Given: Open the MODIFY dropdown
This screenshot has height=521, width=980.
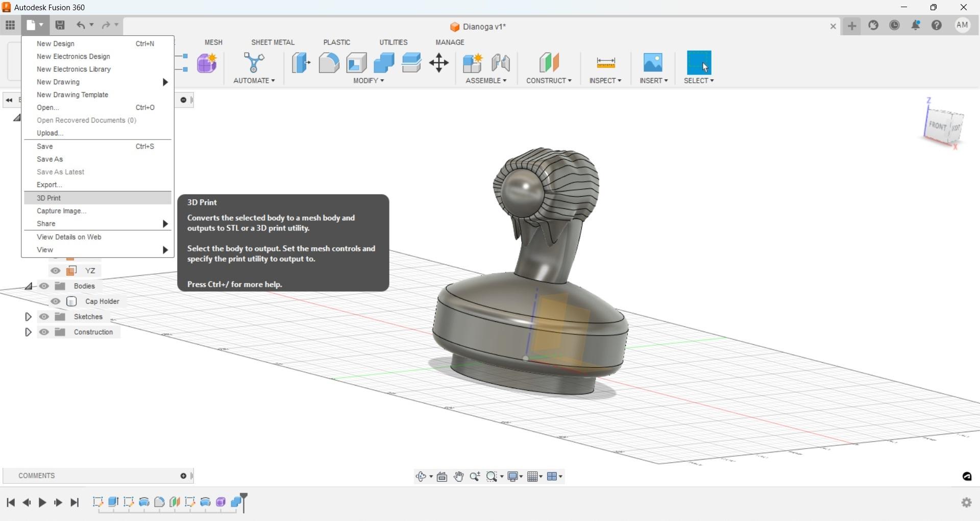Looking at the screenshot, I should tap(369, 81).
